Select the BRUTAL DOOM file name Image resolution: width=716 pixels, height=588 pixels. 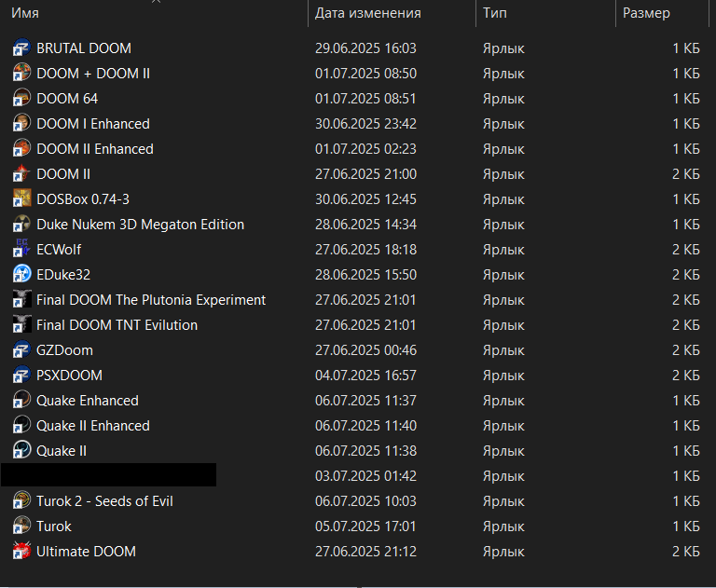[x=84, y=48]
